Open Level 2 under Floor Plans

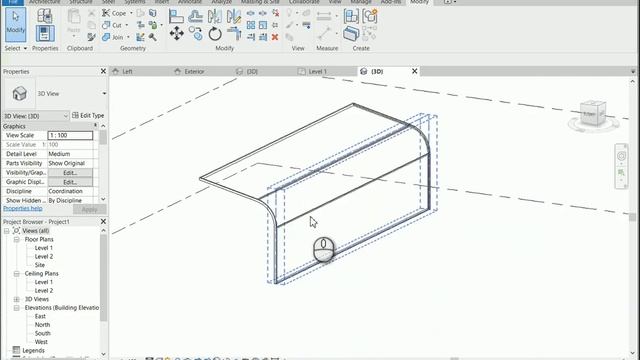click(44, 256)
